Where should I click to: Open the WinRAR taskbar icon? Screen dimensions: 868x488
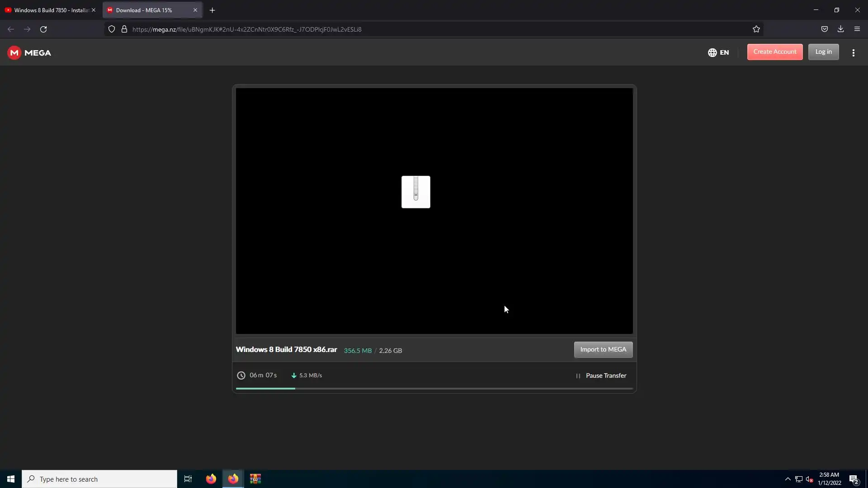coord(255,479)
